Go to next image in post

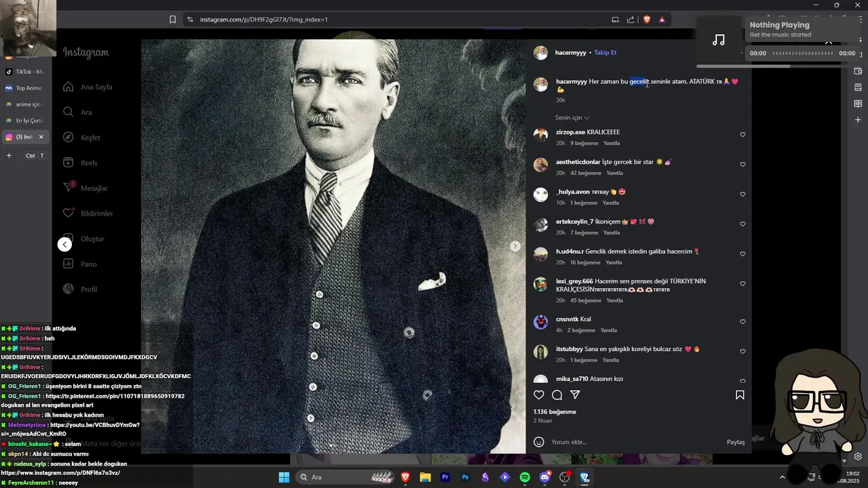[515, 246]
